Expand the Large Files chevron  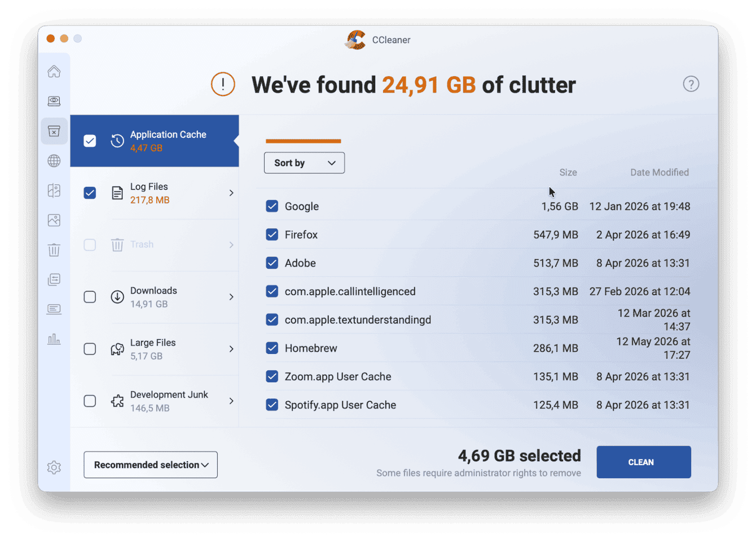point(231,349)
